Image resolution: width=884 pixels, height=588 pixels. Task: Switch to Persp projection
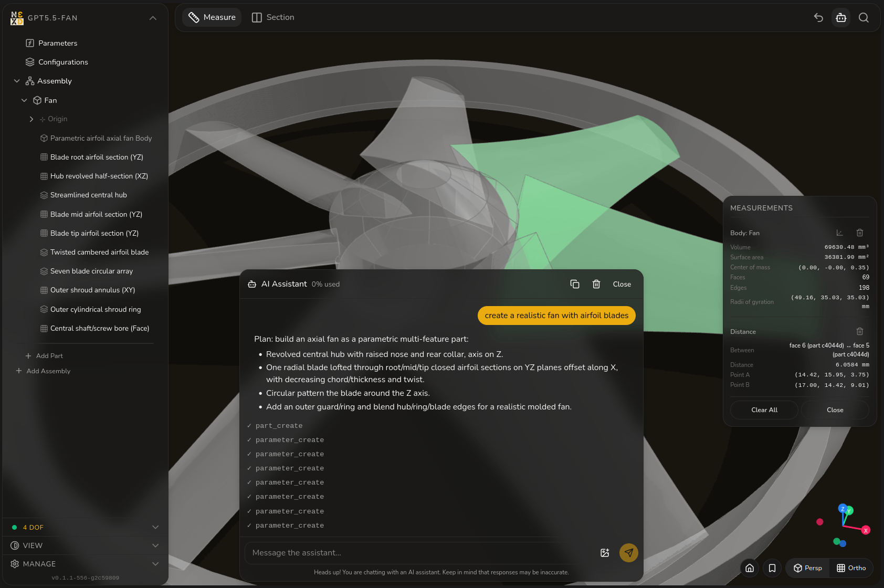coord(808,568)
